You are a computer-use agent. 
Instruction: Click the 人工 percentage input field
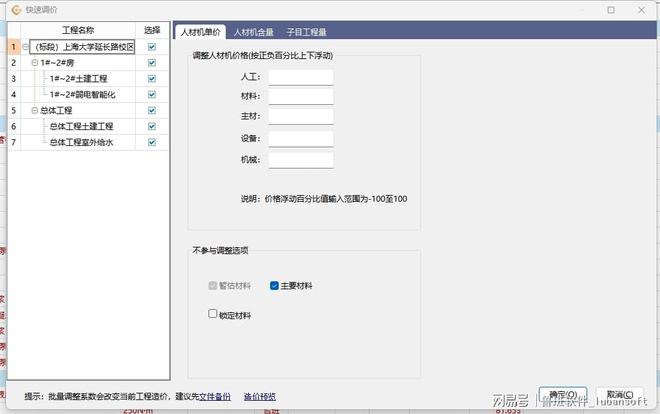tap(301, 77)
